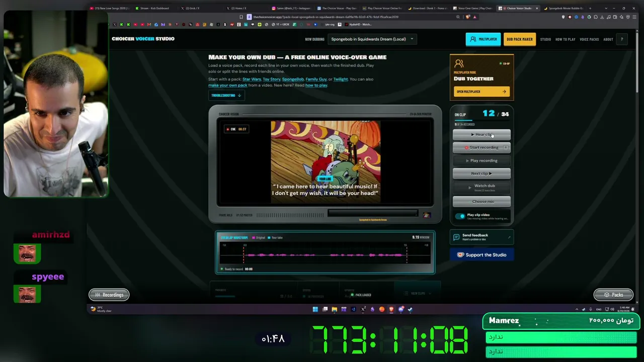The height and width of the screenshot is (362, 644).
Task: Click Play recording button
Action: click(481, 161)
